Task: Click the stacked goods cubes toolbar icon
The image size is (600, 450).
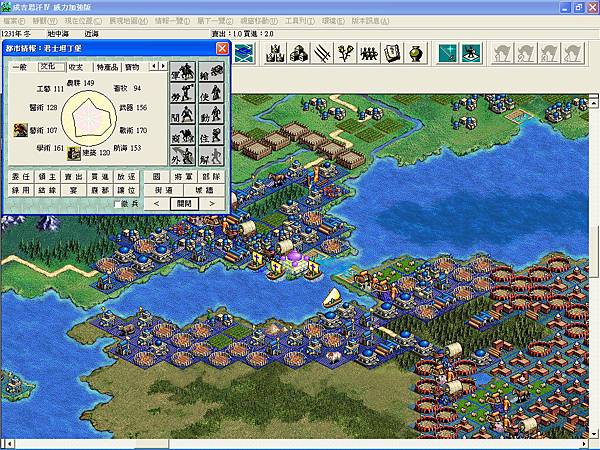Action: pos(299,53)
